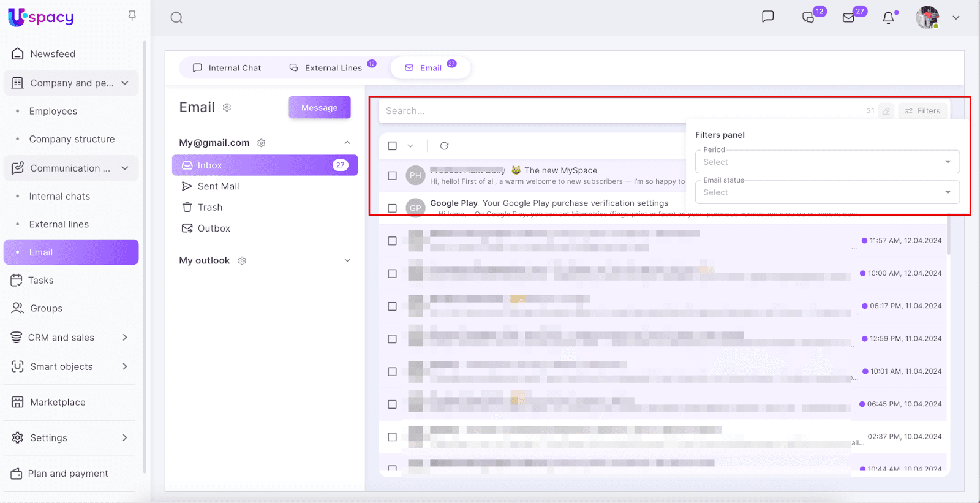Open the notifications bell icon
Screen dimensions: 980x503
pyautogui.click(x=888, y=18)
